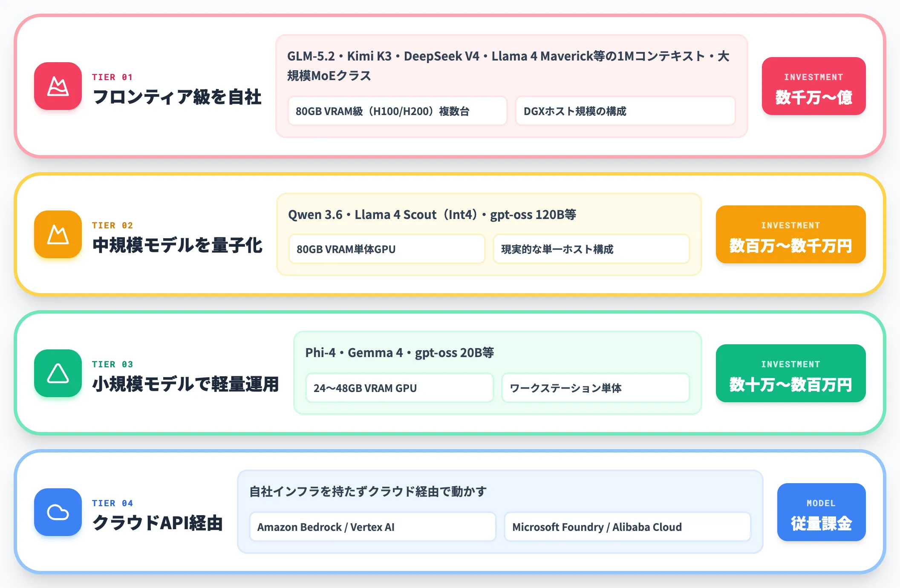Click the TIER 04 label
This screenshot has width=900, height=588.
[x=112, y=503]
